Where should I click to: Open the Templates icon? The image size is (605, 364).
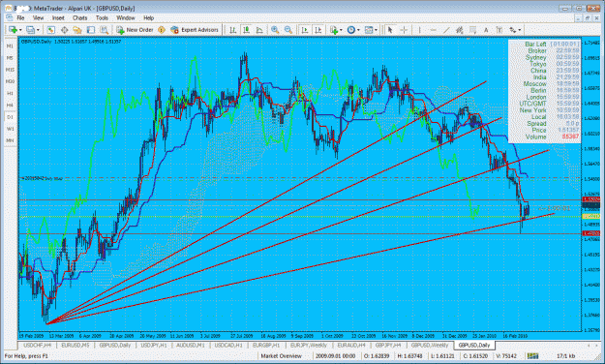[x=369, y=30]
